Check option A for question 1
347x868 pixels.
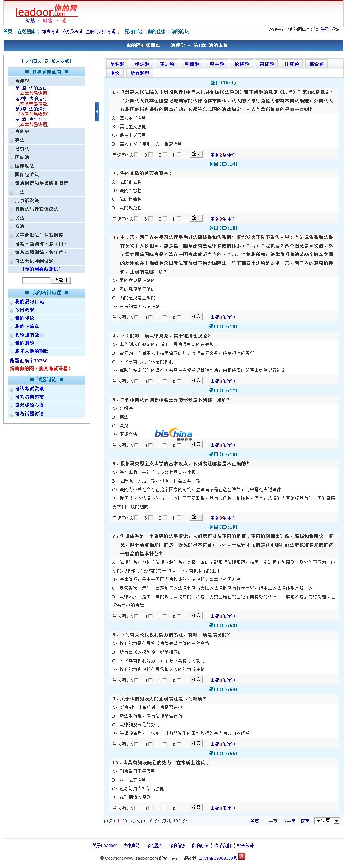tap(136, 155)
